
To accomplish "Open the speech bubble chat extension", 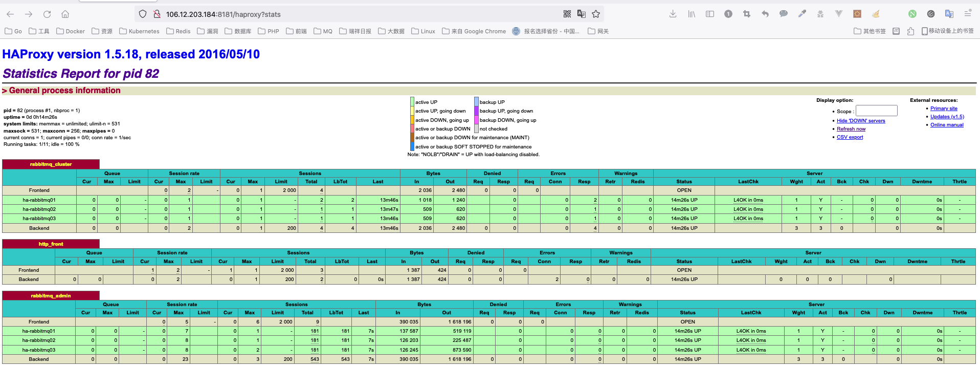I will (x=784, y=14).
